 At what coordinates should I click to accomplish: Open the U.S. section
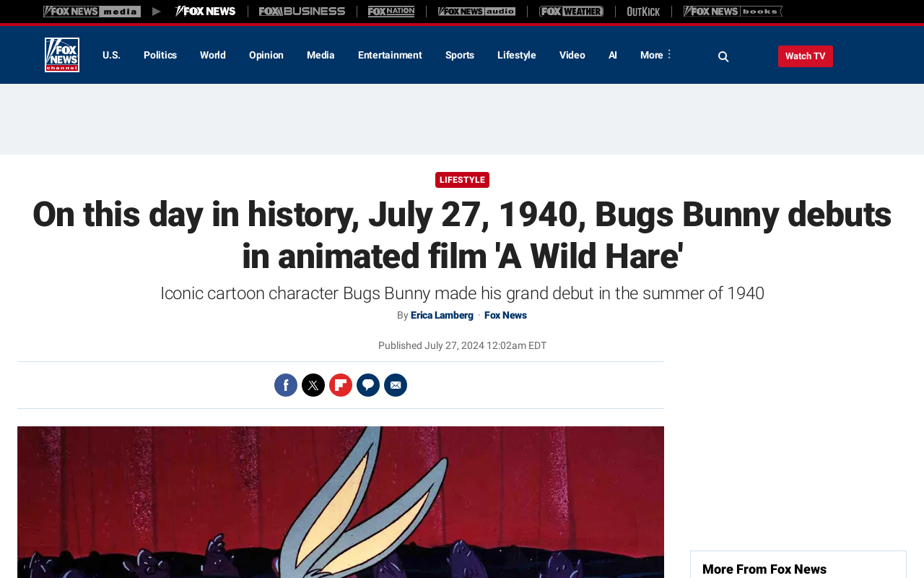coord(111,55)
